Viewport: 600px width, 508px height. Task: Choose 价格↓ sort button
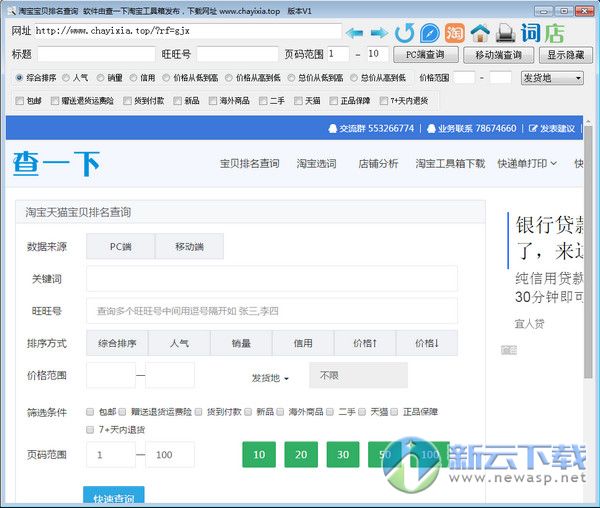pyautogui.click(x=427, y=343)
